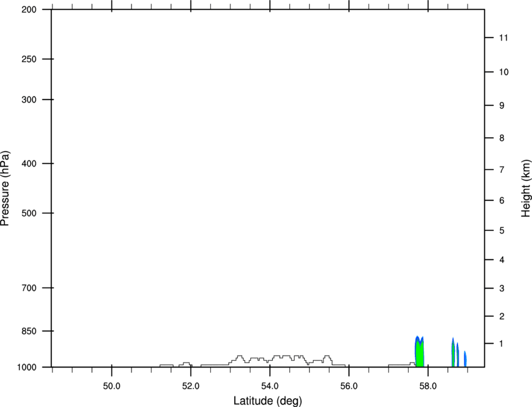Click the Height (km) axis title
The image size is (532, 407).
[526, 188]
